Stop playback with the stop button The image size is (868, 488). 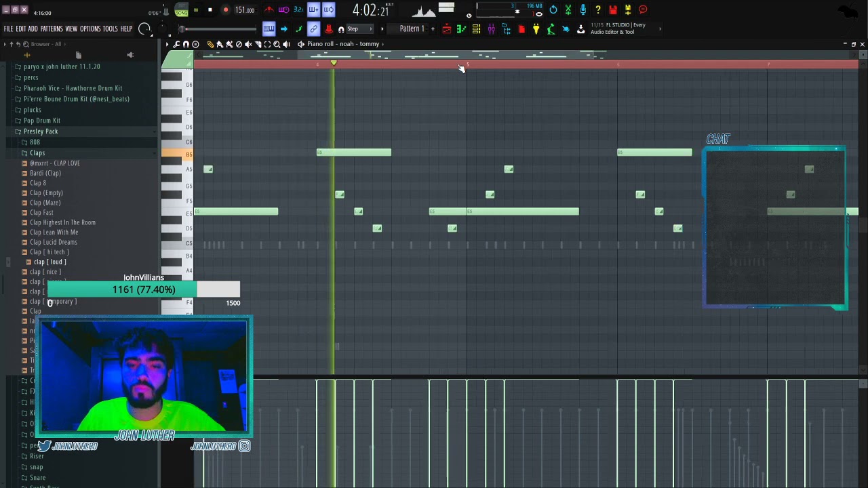point(210,10)
